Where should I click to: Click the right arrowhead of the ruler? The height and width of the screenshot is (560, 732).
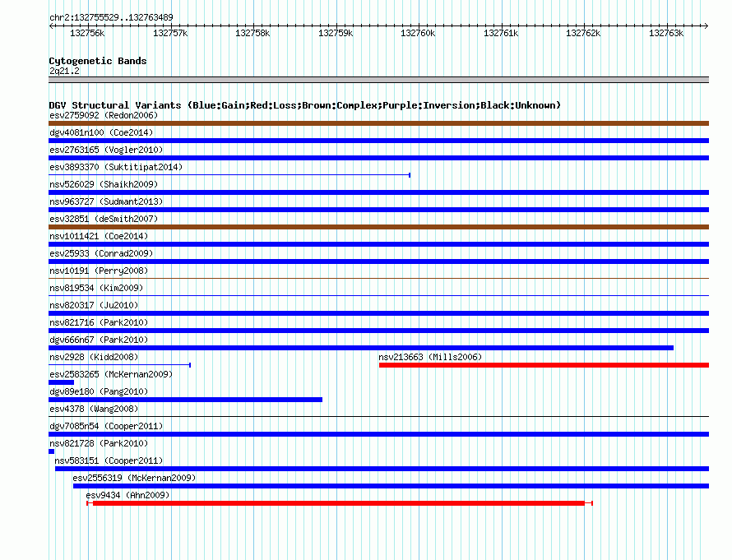(x=707, y=26)
